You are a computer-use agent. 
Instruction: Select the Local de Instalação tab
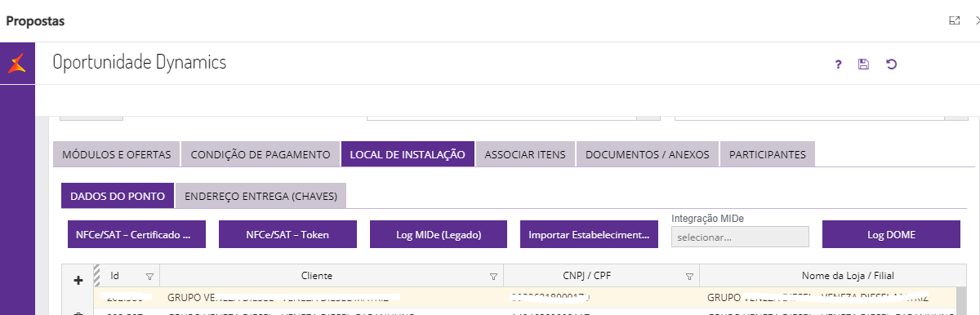point(408,154)
